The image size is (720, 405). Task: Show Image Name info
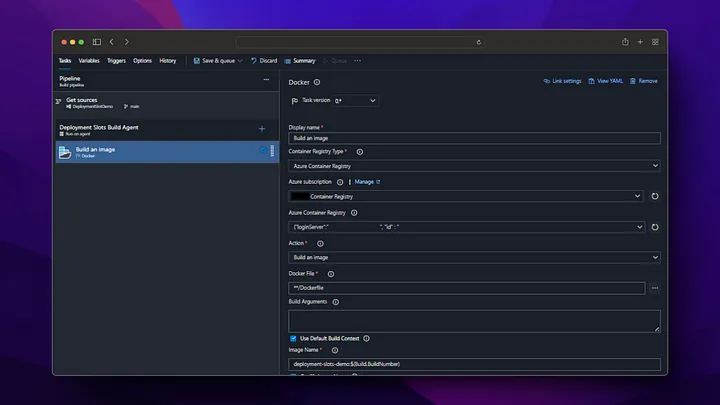[335, 350]
